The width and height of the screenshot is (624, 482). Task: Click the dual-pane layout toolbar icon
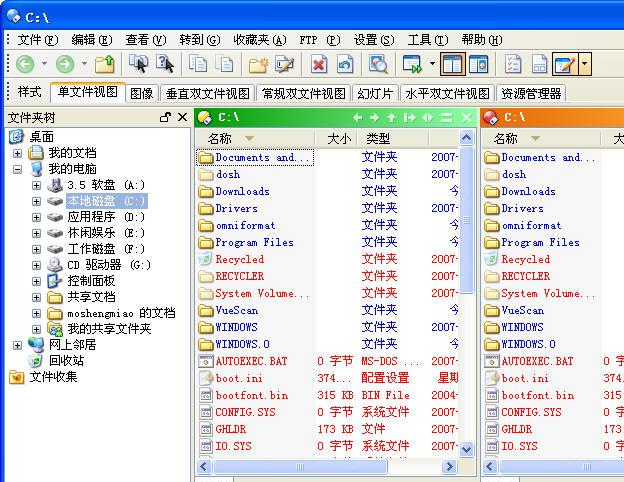point(452,64)
